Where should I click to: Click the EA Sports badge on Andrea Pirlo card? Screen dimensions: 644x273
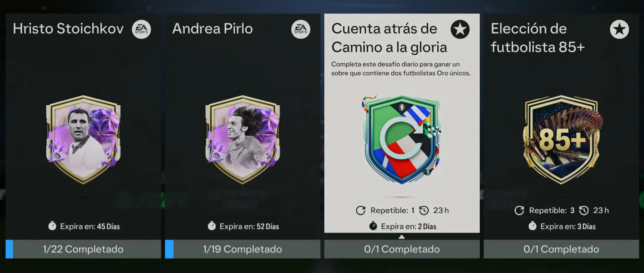[301, 29]
